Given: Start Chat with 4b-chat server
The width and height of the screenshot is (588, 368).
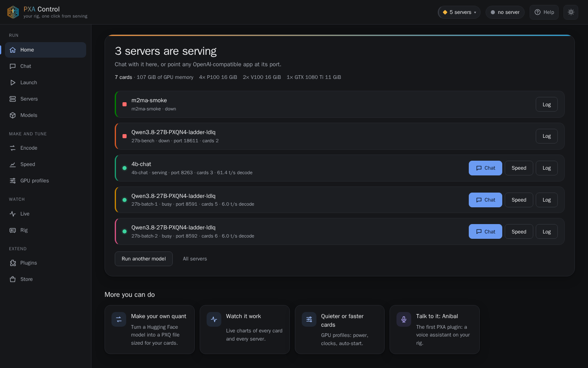Looking at the screenshot, I should tap(486, 168).
